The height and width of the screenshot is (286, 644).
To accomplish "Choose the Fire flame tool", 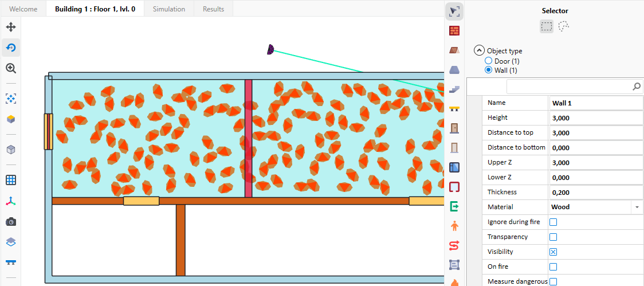I will (454, 283).
